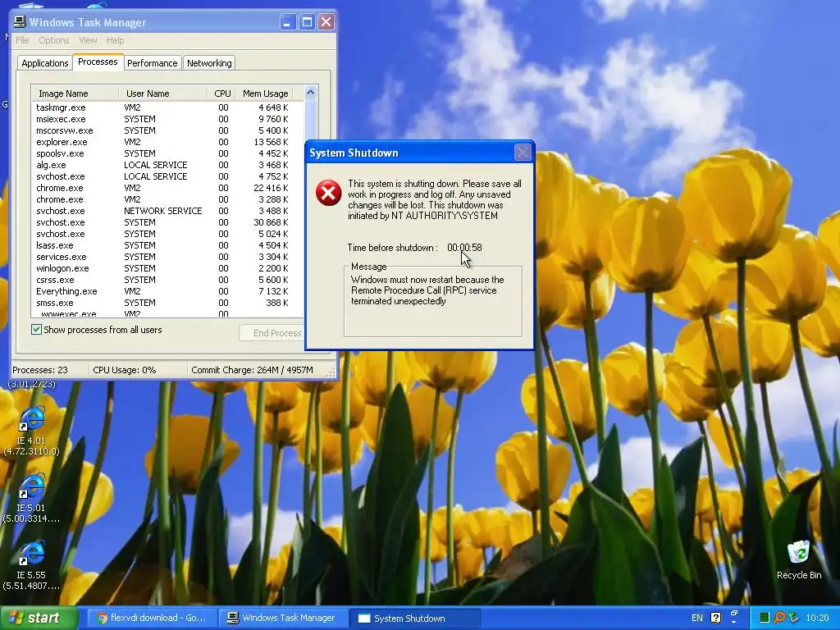This screenshot has height=630, width=840.
Task: Uncheck Show processes from all users
Action: 36,330
